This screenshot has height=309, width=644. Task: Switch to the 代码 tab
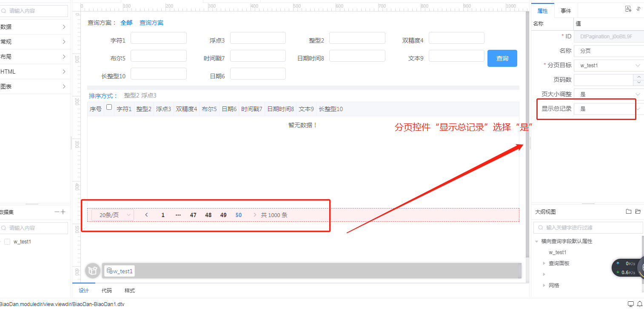(x=107, y=291)
